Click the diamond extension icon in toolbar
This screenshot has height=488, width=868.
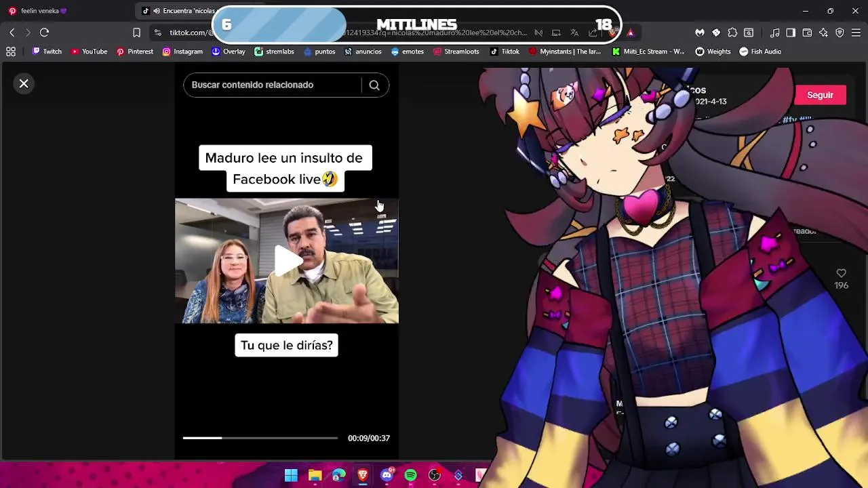(x=716, y=33)
